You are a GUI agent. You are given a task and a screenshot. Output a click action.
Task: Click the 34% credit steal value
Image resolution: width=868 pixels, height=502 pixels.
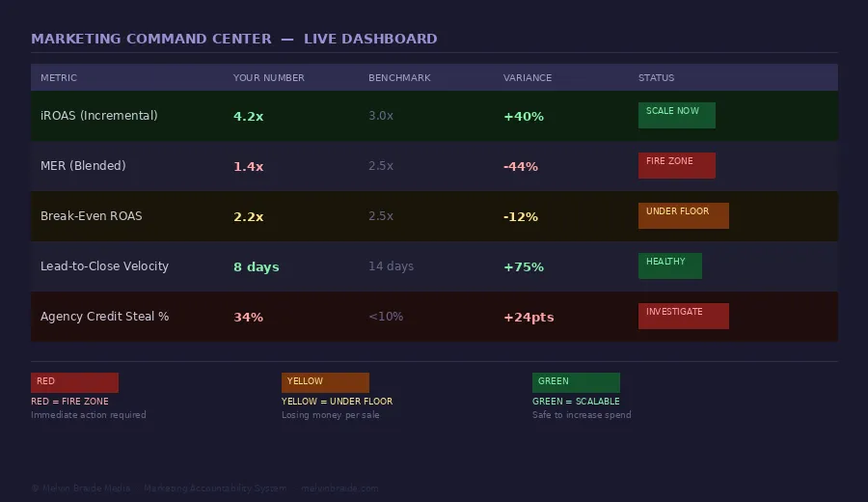248,317
